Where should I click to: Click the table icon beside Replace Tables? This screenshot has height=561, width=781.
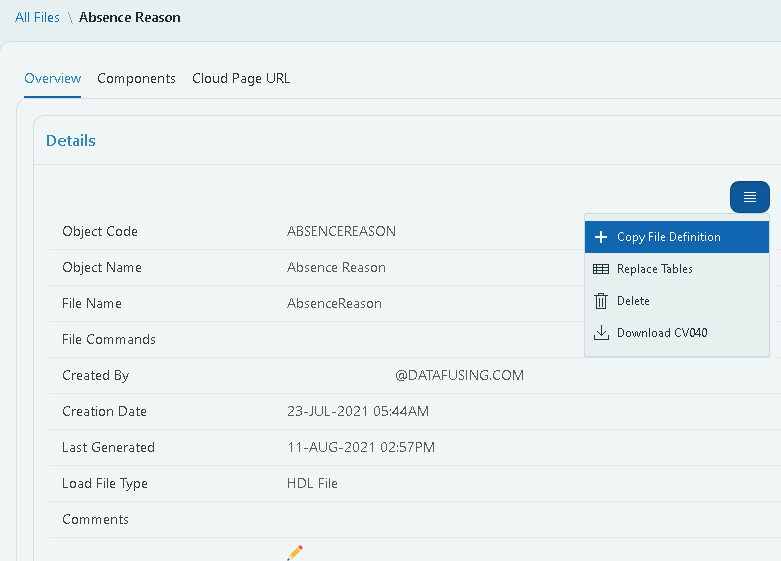coord(601,269)
